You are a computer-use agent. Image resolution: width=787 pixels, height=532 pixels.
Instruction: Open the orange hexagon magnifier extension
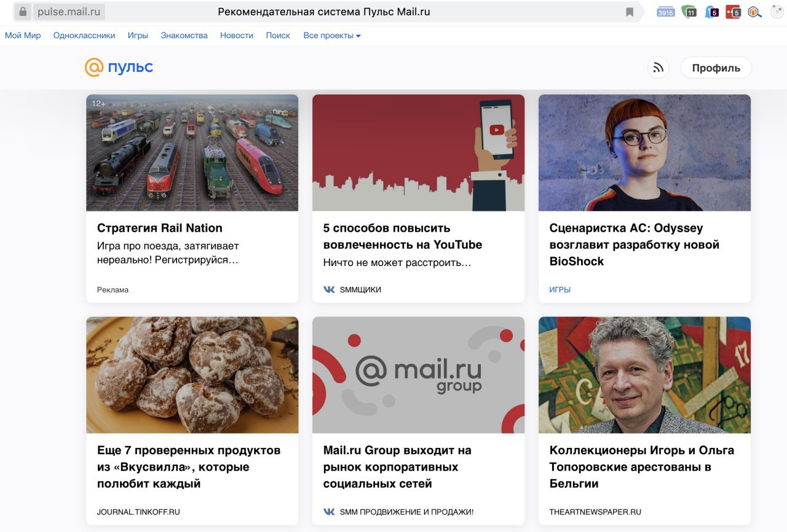(754, 12)
